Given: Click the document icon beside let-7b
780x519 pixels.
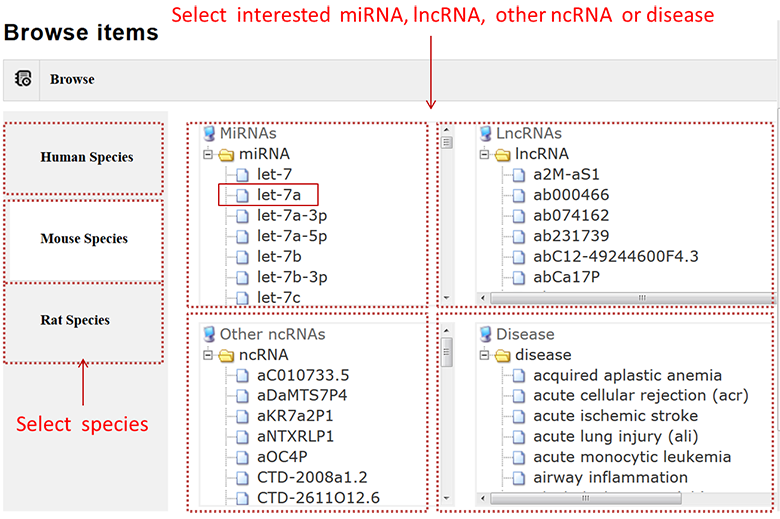Looking at the screenshot, I should coord(243,257).
